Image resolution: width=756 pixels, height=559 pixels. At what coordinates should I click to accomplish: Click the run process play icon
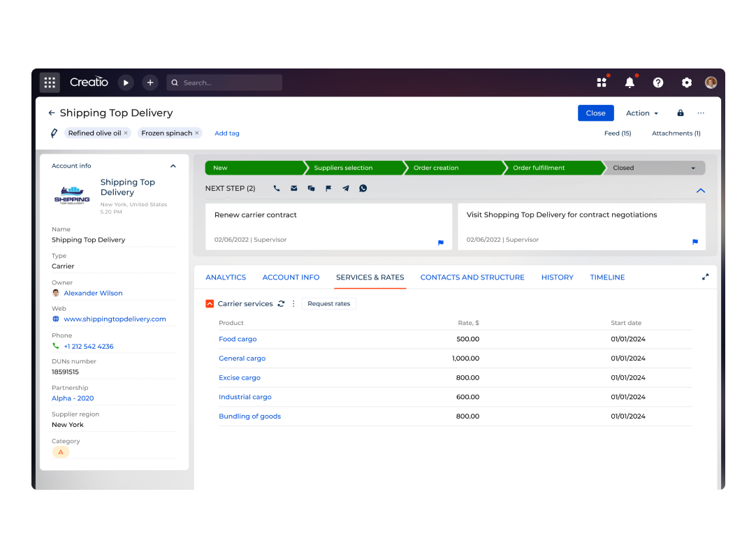pyautogui.click(x=126, y=82)
